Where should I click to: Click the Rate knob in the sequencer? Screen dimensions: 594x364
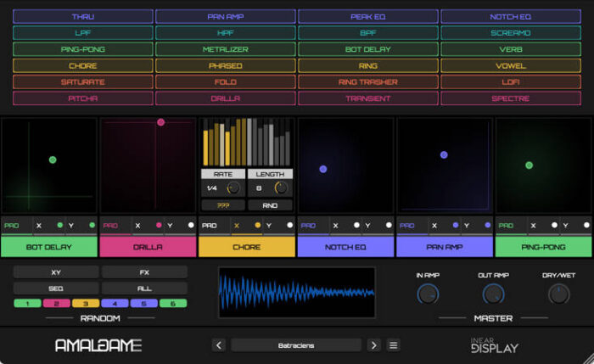pyautogui.click(x=234, y=188)
